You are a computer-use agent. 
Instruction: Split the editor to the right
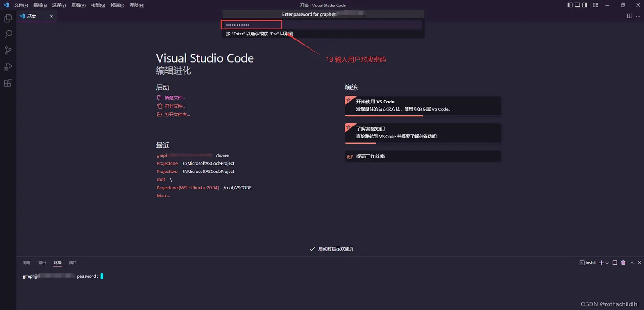click(630, 16)
